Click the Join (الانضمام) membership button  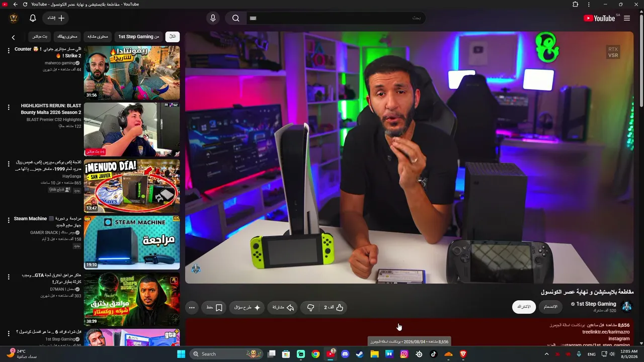pos(550,307)
